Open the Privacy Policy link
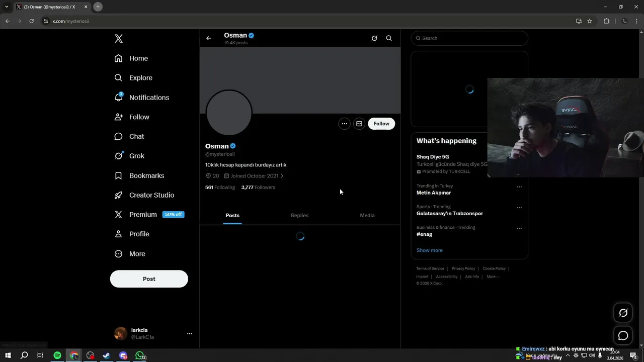The image size is (644, 362). tap(463, 268)
